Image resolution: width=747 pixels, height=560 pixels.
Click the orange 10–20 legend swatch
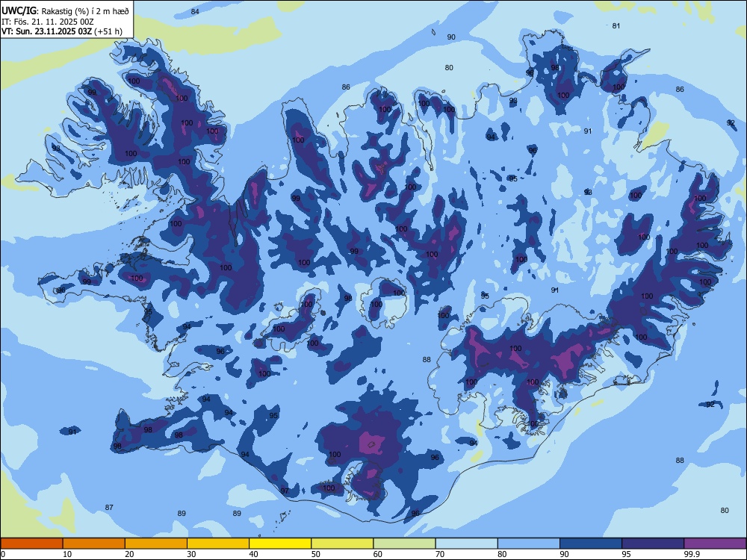click(94, 544)
